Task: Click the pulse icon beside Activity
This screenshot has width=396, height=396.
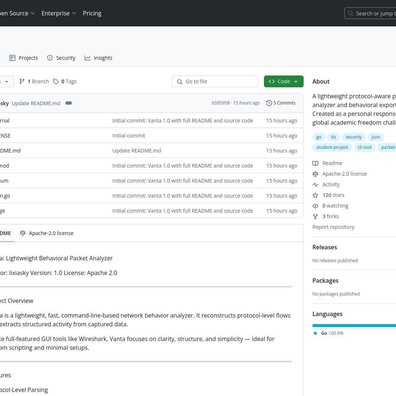Action: click(315, 184)
